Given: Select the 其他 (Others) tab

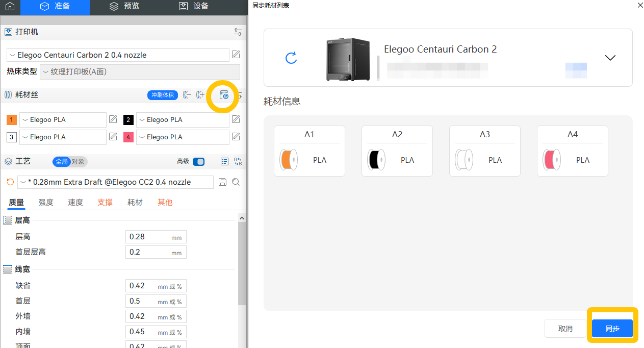Looking at the screenshot, I should coord(165,203).
